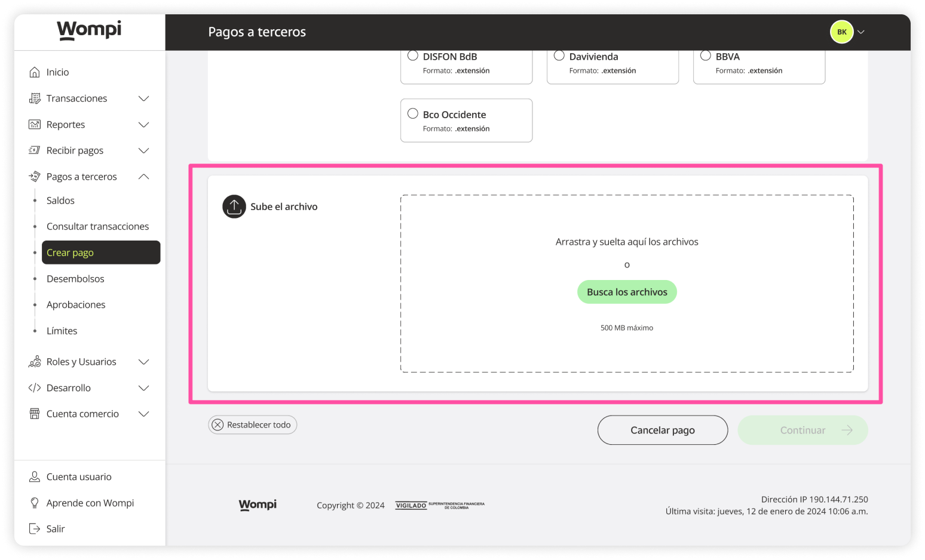Choose the Bco Occidente radio option
The height and width of the screenshot is (560, 925).
[x=413, y=114]
